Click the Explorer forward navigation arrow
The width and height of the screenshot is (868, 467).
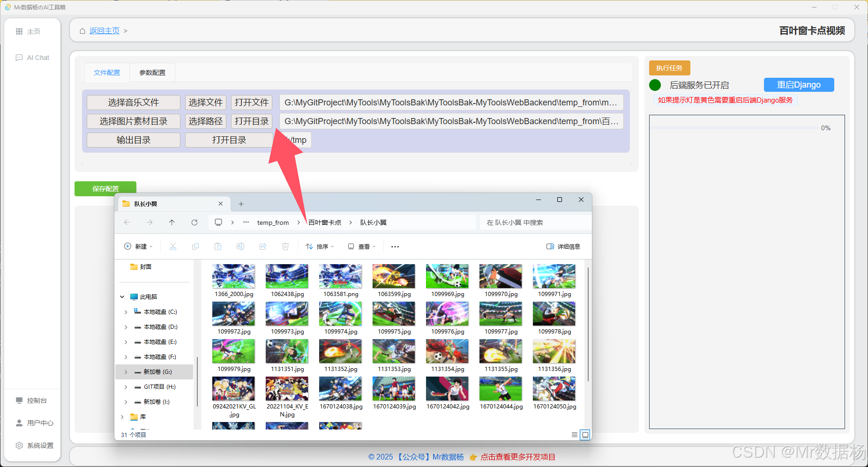(150, 222)
